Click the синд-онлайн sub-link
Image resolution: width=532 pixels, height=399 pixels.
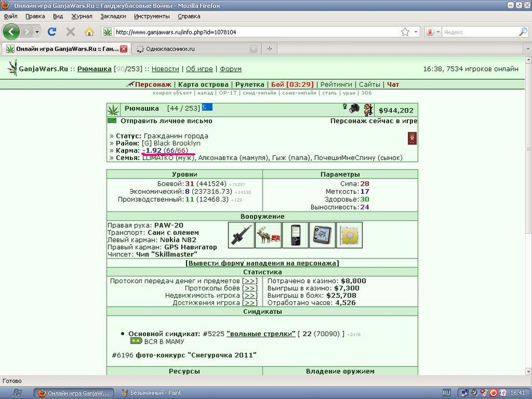[x=260, y=93]
